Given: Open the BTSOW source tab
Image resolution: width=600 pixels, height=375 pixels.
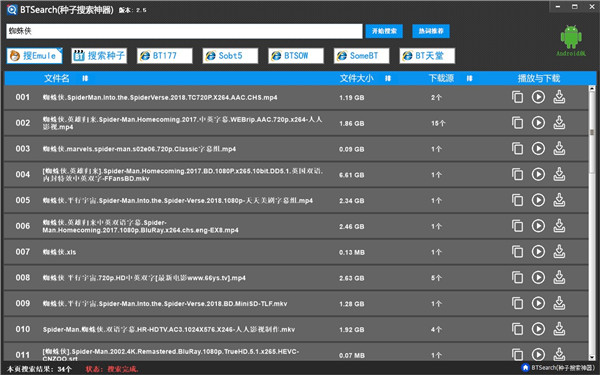Looking at the screenshot, I should point(296,55).
